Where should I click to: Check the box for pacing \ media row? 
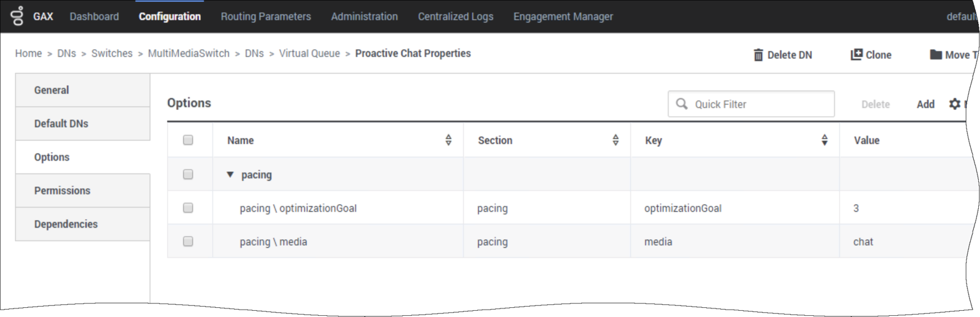pyautogui.click(x=188, y=242)
